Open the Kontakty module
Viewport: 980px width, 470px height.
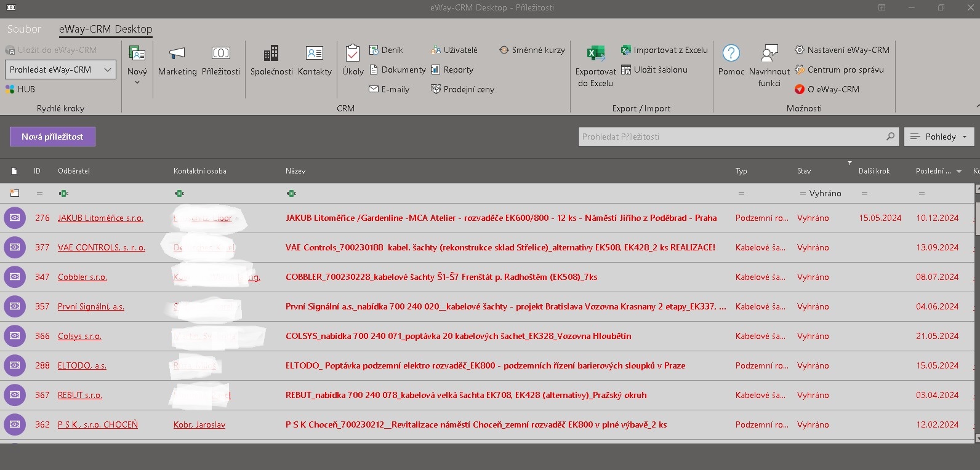(315, 62)
